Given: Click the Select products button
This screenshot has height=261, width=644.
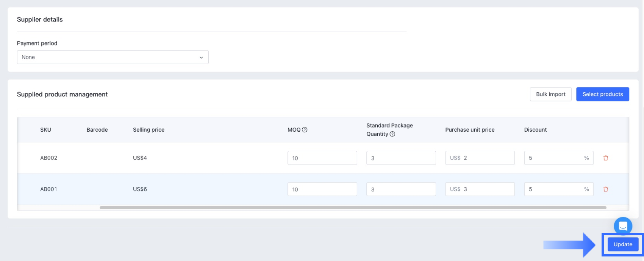Looking at the screenshot, I should 602,94.
